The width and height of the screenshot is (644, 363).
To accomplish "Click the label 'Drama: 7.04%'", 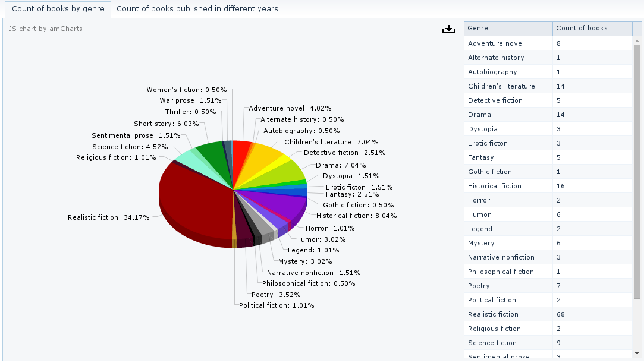I will [x=341, y=165].
